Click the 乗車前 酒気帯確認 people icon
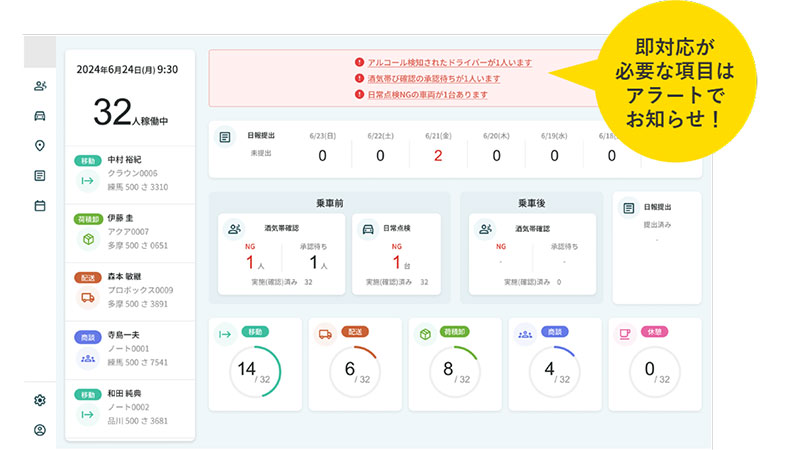The height and width of the screenshot is (450, 800). pyautogui.click(x=234, y=229)
